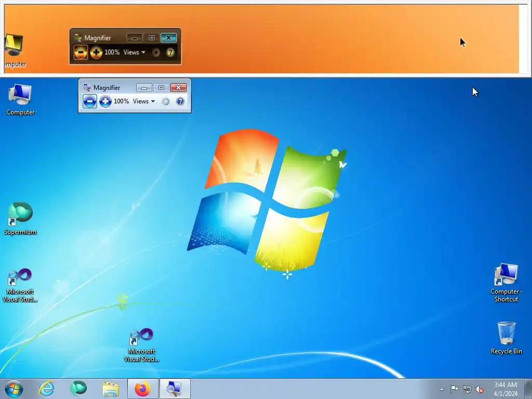Open Magnifier options gear icon
This screenshot has width=532, height=399.
click(166, 101)
